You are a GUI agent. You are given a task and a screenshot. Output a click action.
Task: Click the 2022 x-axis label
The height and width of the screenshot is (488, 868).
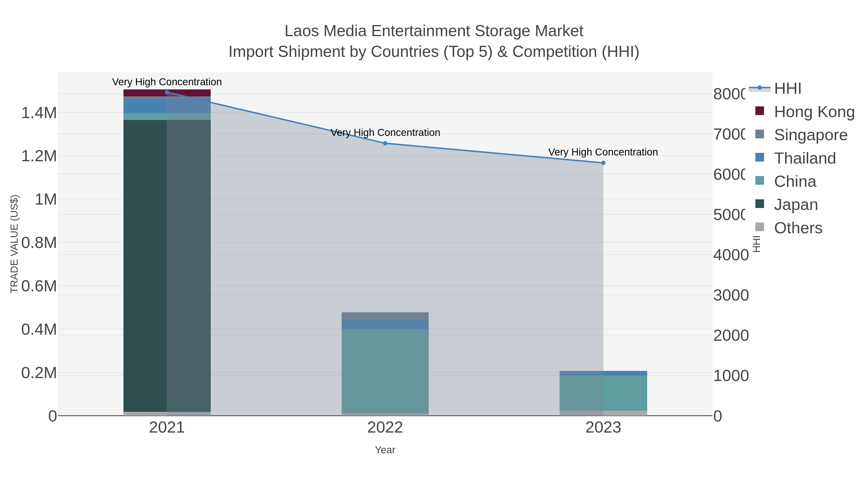[385, 427]
